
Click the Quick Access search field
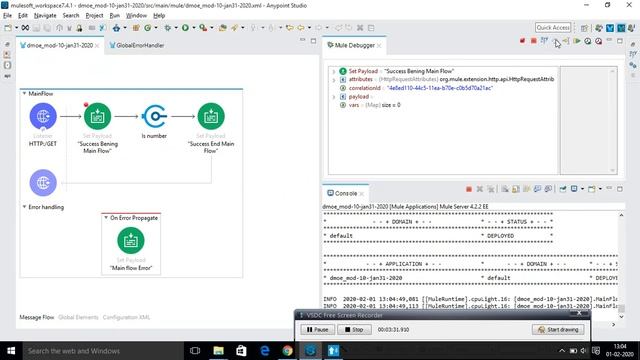click(553, 27)
